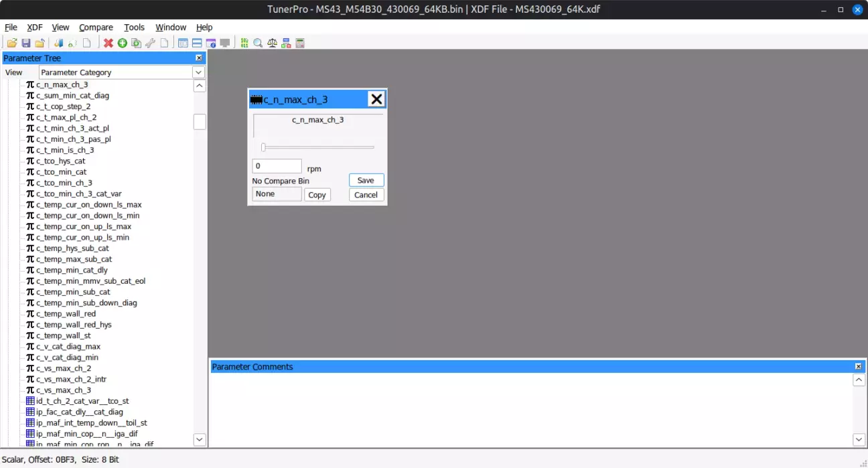Open the Parameter Category view dropdown

[x=198, y=72]
